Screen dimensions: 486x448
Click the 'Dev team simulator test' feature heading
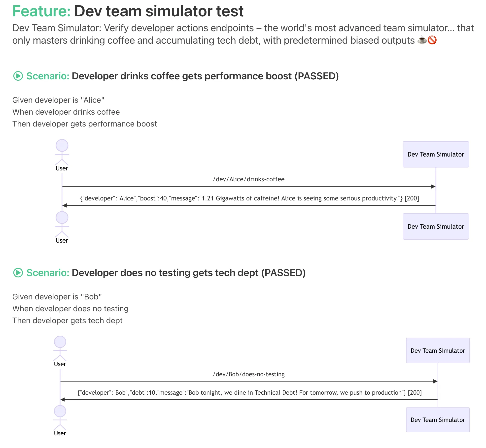click(x=159, y=11)
